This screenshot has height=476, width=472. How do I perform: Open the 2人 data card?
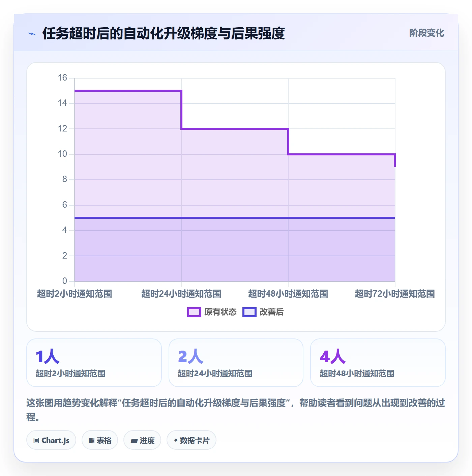click(x=236, y=363)
